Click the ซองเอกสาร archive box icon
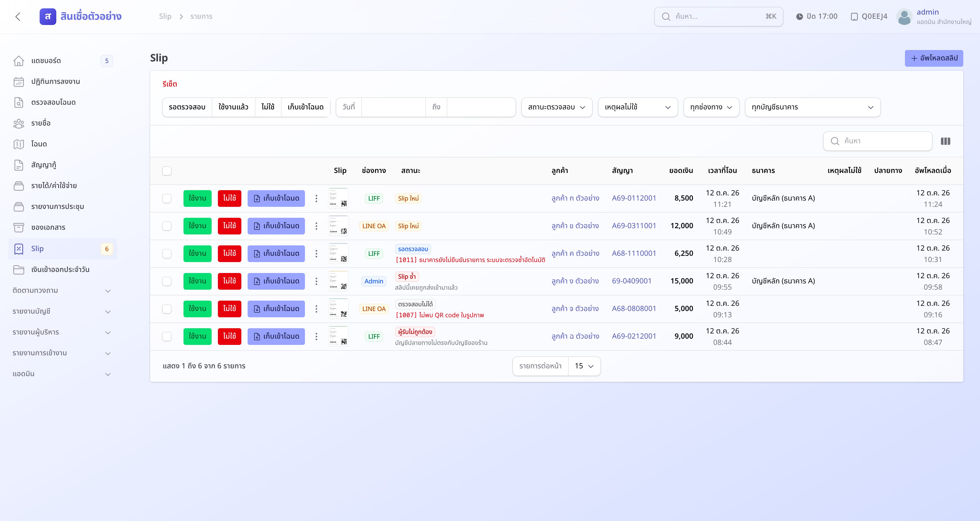This screenshot has width=980, height=521. point(19,227)
